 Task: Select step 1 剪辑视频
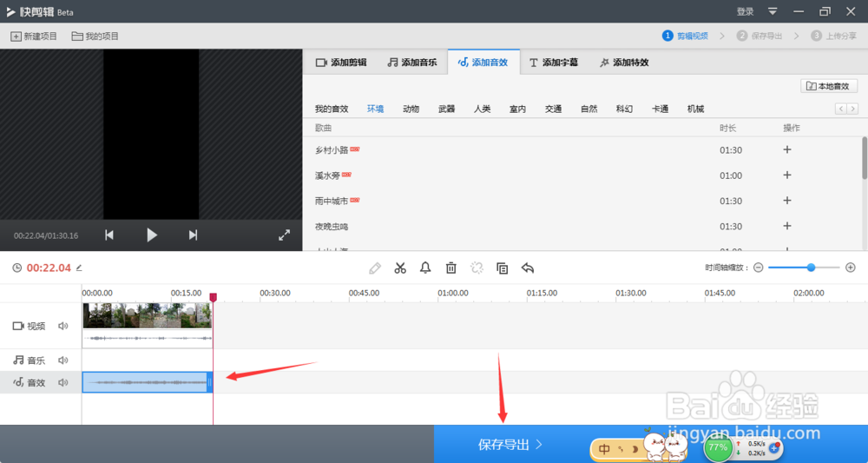(686, 36)
